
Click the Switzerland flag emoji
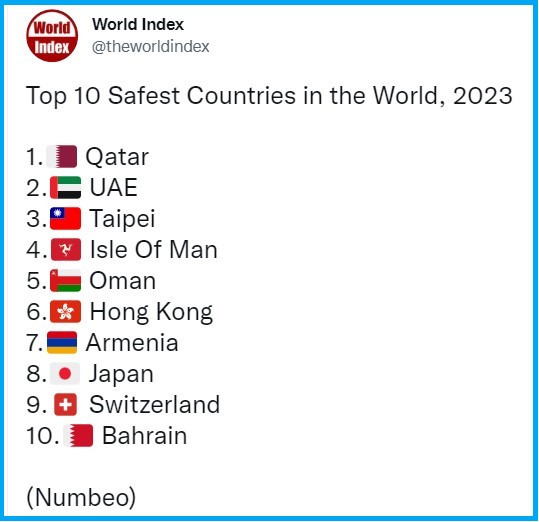click(x=66, y=404)
